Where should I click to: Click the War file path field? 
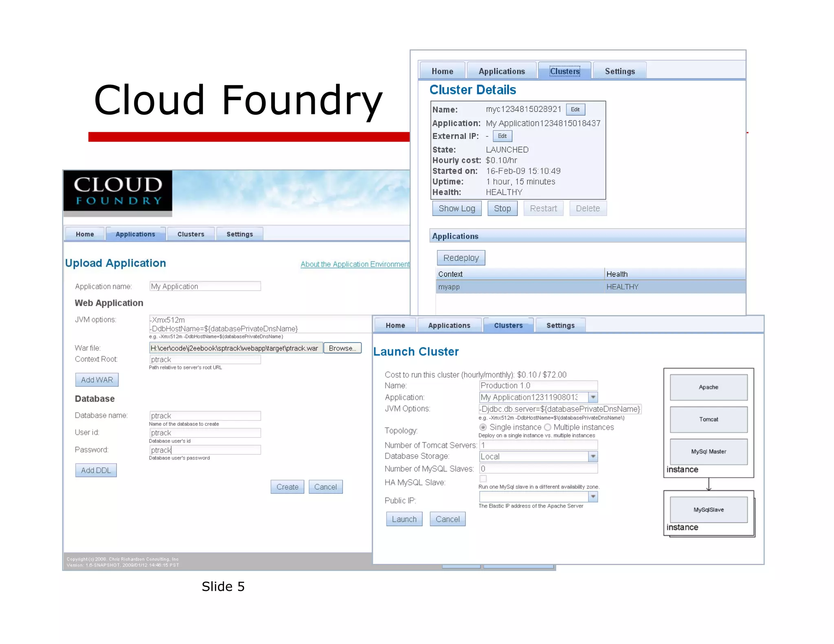236,348
